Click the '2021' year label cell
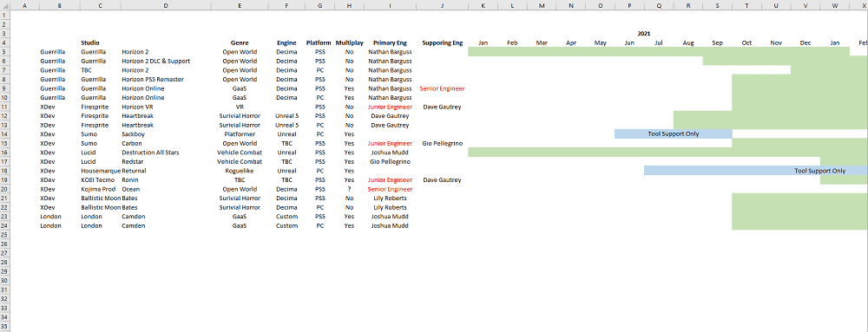Viewport: 868px width, 332px height. tap(644, 34)
